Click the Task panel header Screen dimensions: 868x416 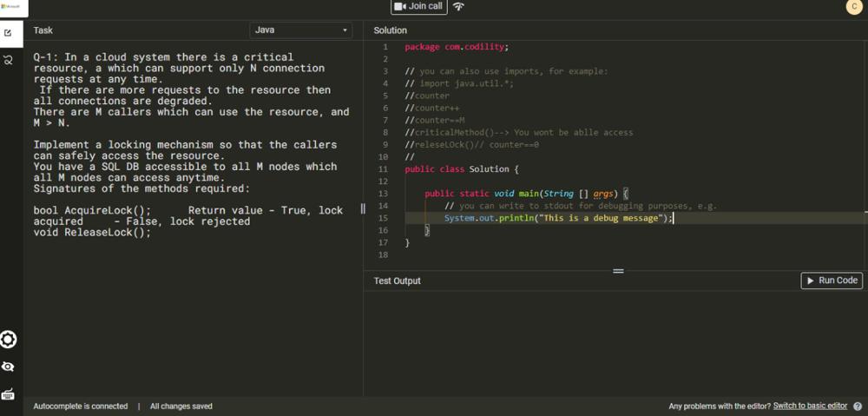(x=43, y=30)
